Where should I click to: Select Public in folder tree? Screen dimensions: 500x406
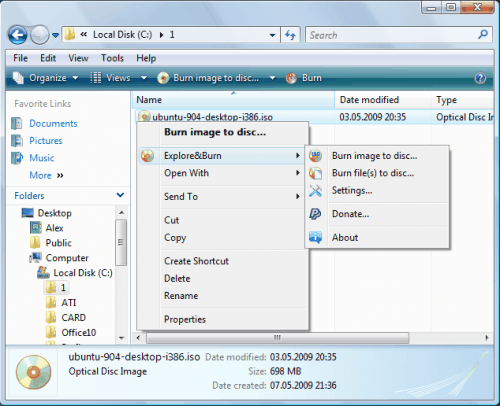[58, 243]
